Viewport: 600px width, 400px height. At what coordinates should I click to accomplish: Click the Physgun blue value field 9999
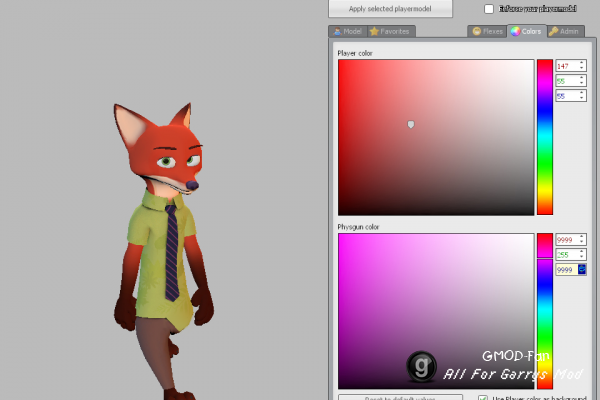tap(567, 269)
